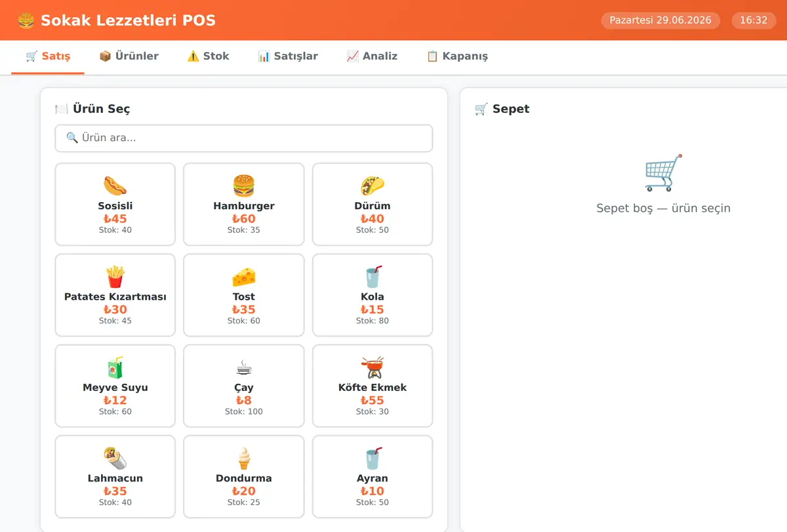Click the Tost price ₺35
This screenshot has width=787, height=532.
(243, 310)
